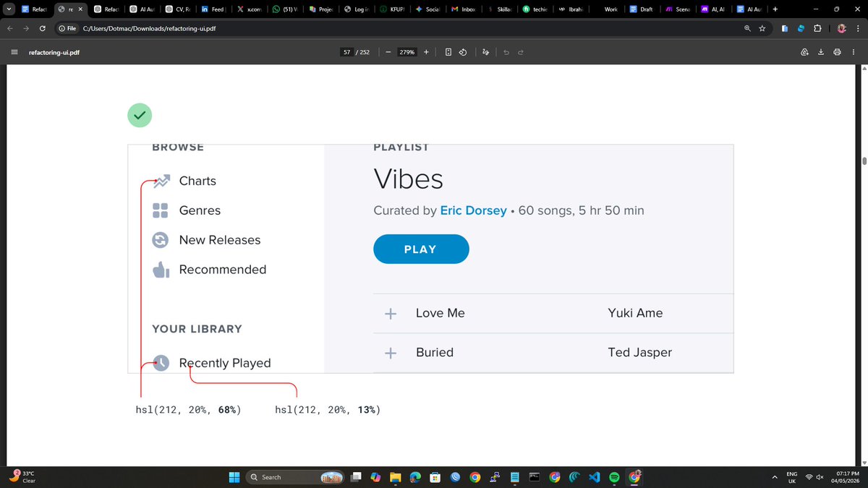Click the New Releases label
This screenshot has height=488, width=868.
pyautogui.click(x=220, y=240)
